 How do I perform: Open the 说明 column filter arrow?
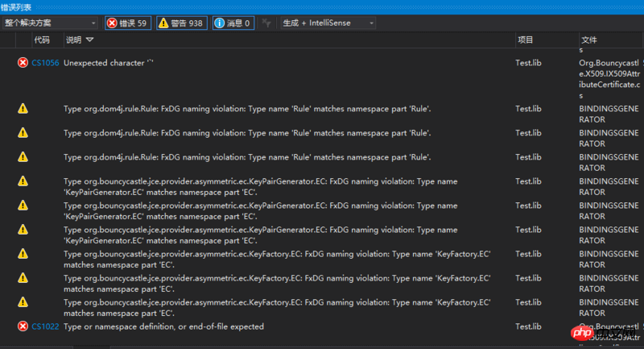tap(90, 39)
